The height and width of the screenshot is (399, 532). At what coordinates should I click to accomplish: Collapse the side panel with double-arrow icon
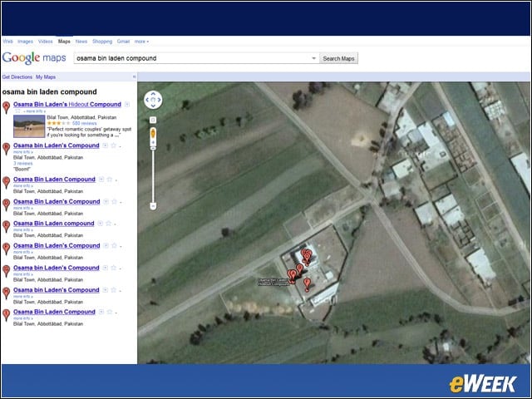coord(134,77)
